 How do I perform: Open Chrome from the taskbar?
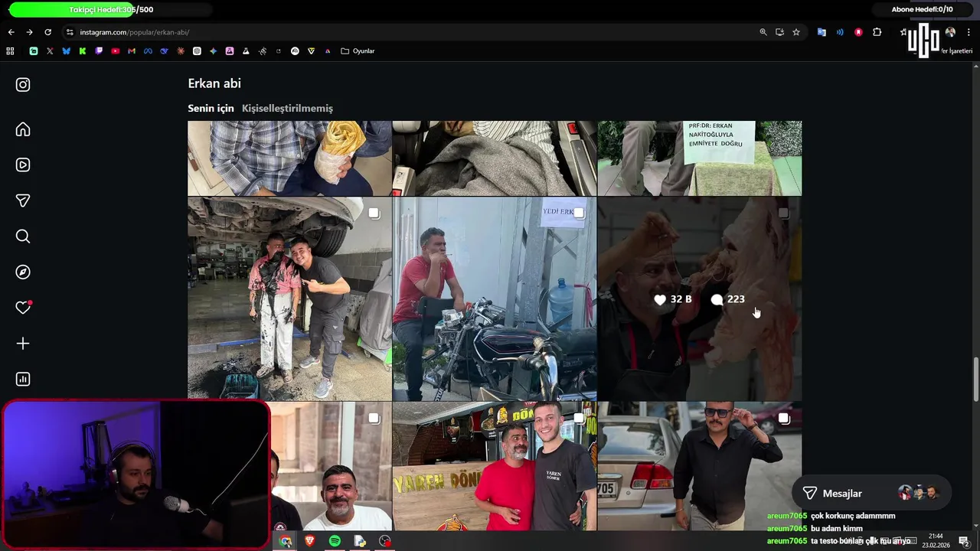(286, 541)
